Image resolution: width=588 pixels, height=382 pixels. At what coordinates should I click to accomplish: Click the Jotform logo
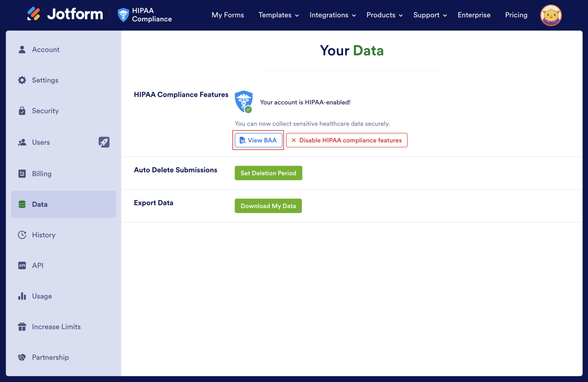click(x=65, y=14)
